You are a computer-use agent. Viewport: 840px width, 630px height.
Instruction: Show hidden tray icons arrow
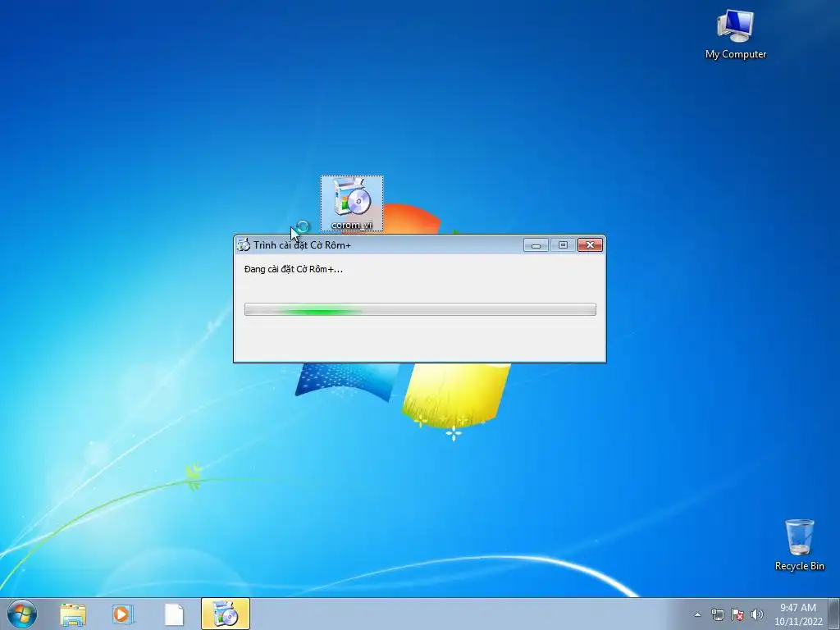(697, 614)
